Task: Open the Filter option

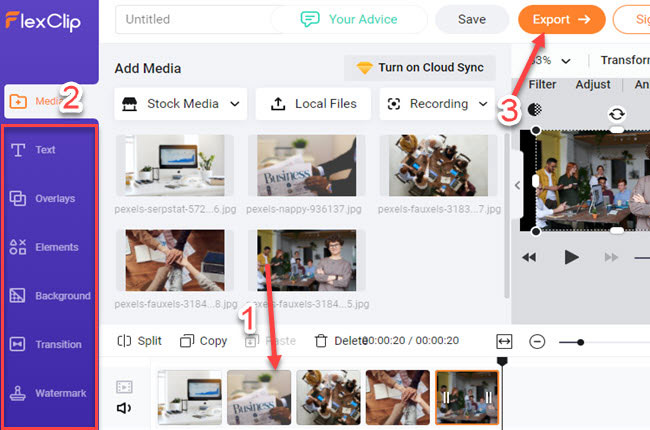Action: coord(542,85)
